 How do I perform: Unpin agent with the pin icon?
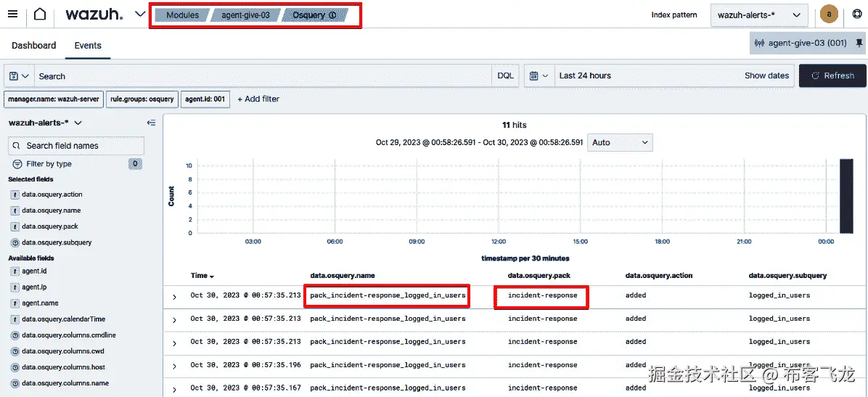[x=859, y=43]
